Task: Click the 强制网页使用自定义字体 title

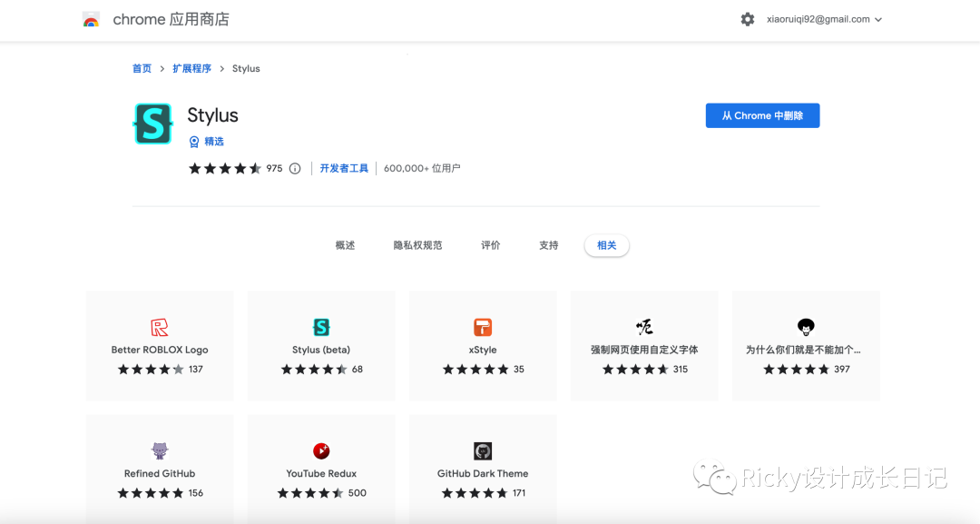Action: point(644,350)
